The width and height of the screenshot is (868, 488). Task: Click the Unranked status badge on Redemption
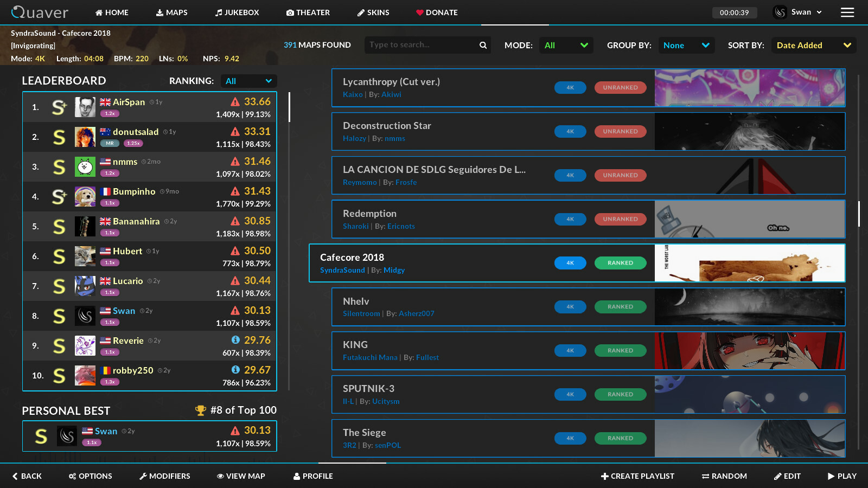(x=620, y=219)
